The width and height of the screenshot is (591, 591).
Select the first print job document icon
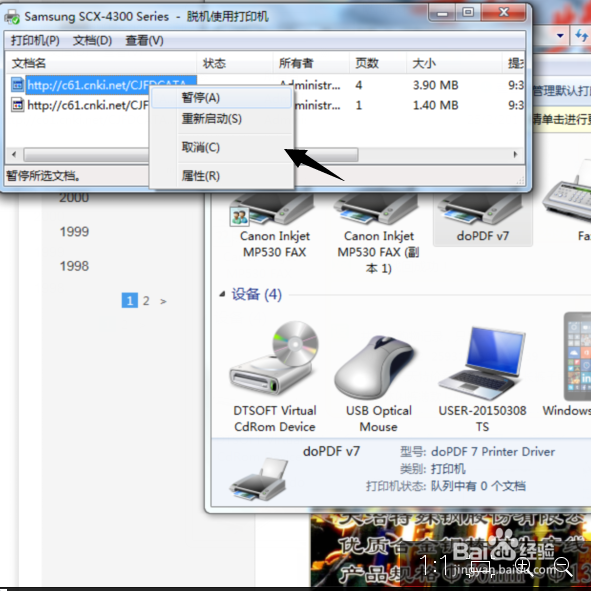point(17,84)
